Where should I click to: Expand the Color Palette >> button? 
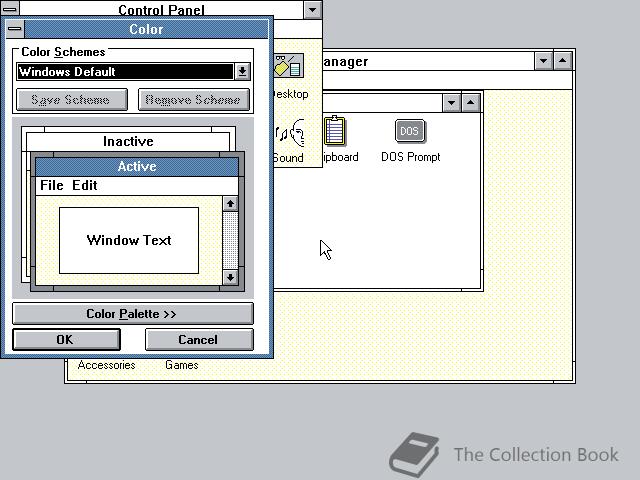(133, 313)
